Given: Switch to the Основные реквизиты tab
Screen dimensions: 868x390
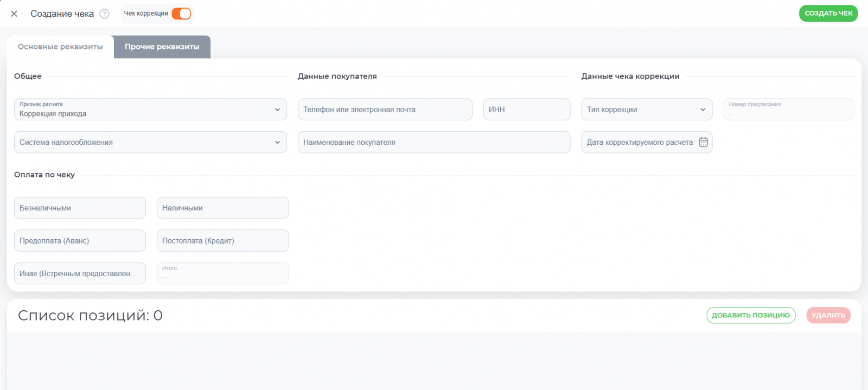Looking at the screenshot, I should (60, 47).
